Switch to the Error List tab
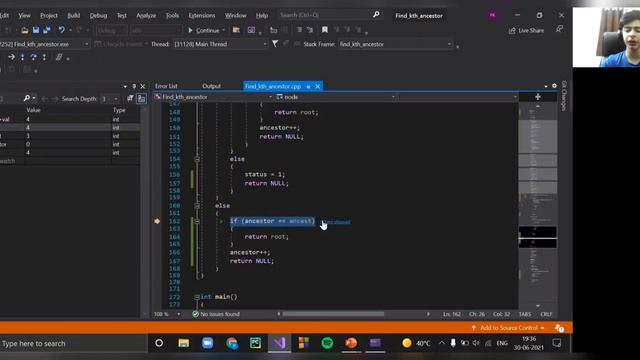This screenshot has width=640, height=360. (x=166, y=86)
